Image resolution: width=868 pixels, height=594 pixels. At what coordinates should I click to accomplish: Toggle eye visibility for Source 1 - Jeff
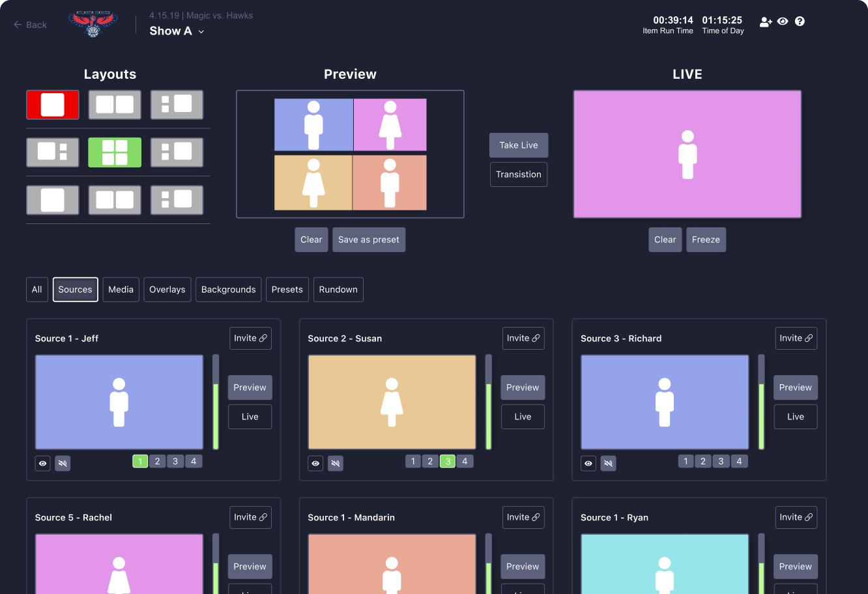pos(43,464)
